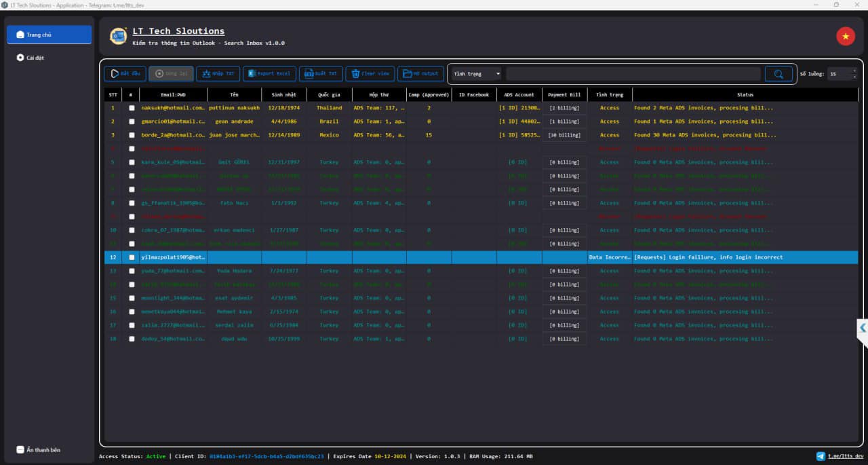Click the [30 billing] cell

point(564,135)
